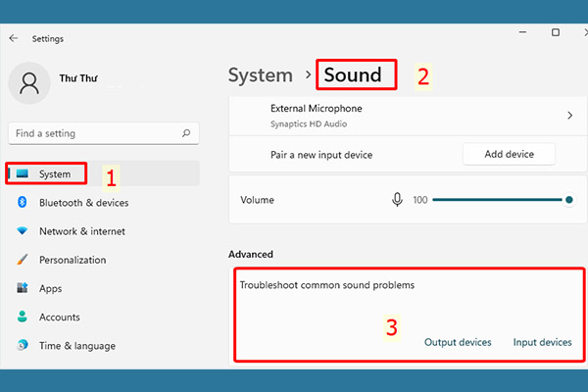This screenshot has width=588, height=392.
Task: Open Bluetooth & devices settings
Action: (x=103, y=203)
